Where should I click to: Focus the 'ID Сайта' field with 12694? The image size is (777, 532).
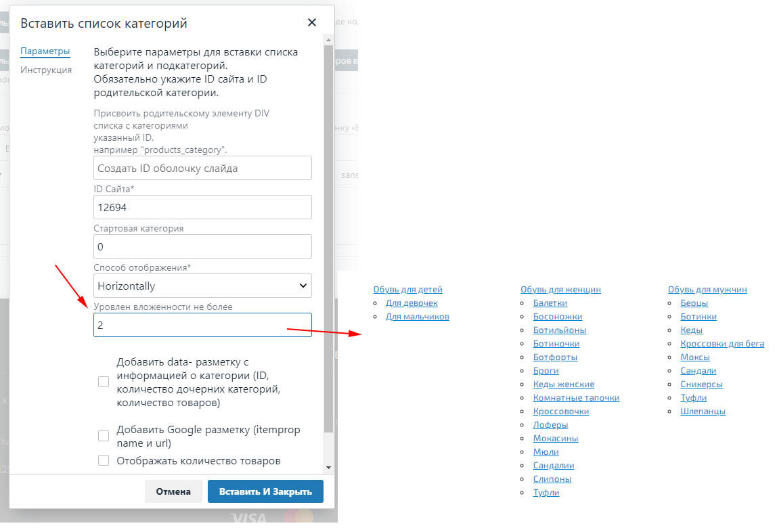tap(202, 207)
